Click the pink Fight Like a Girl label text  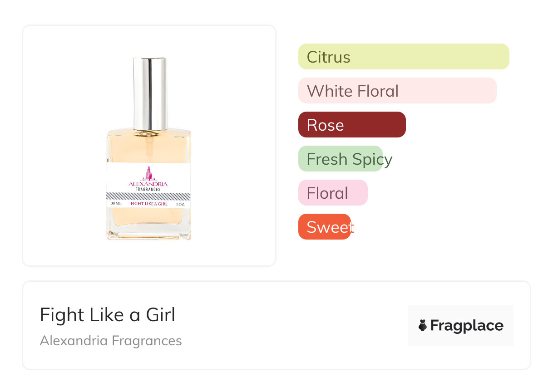(149, 204)
